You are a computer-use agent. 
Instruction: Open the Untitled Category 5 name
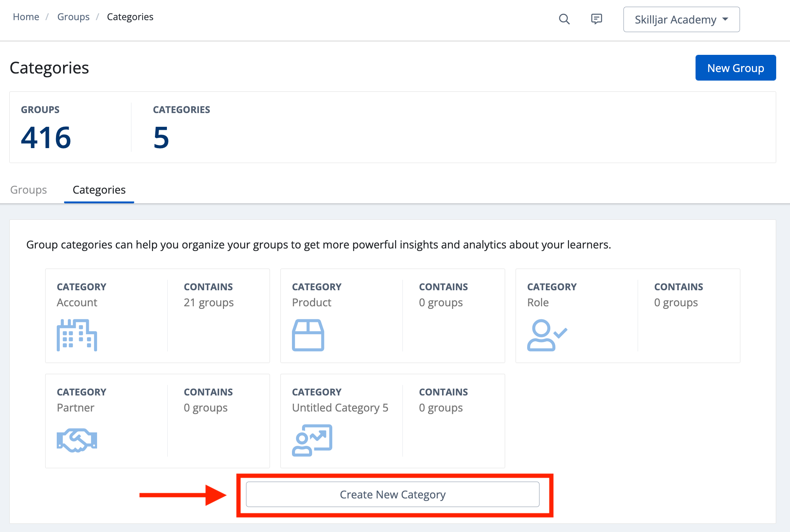click(340, 408)
